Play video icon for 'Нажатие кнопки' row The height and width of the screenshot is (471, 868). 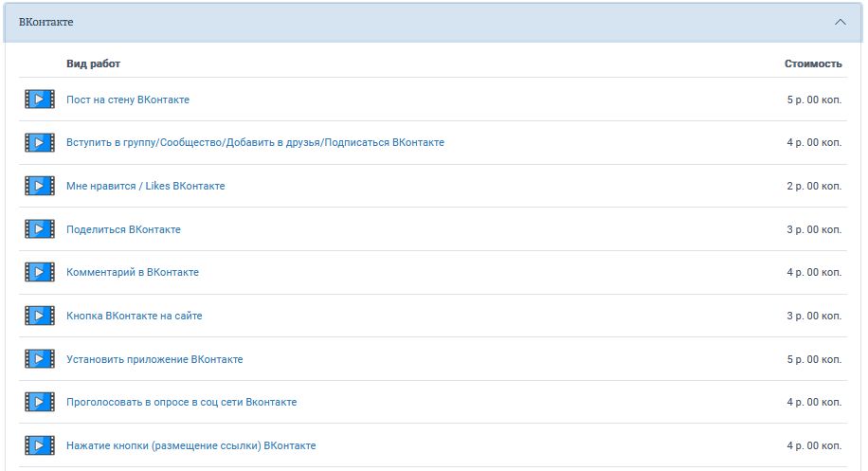[x=39, y=445]
